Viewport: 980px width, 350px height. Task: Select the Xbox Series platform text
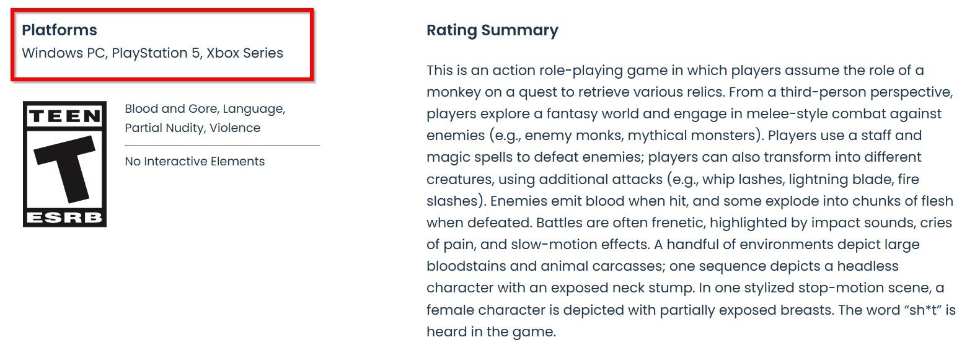pyautogui.click(x=245, y=53)
